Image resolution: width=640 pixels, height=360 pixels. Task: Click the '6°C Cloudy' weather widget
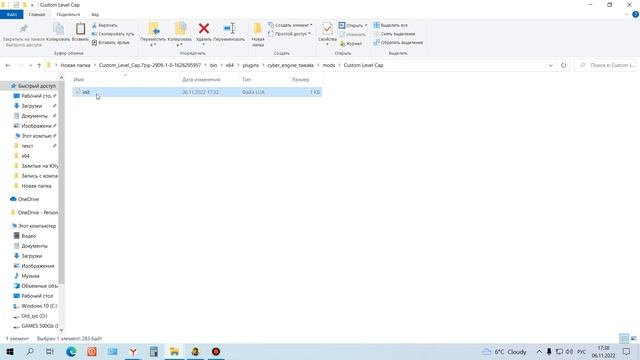504,351
